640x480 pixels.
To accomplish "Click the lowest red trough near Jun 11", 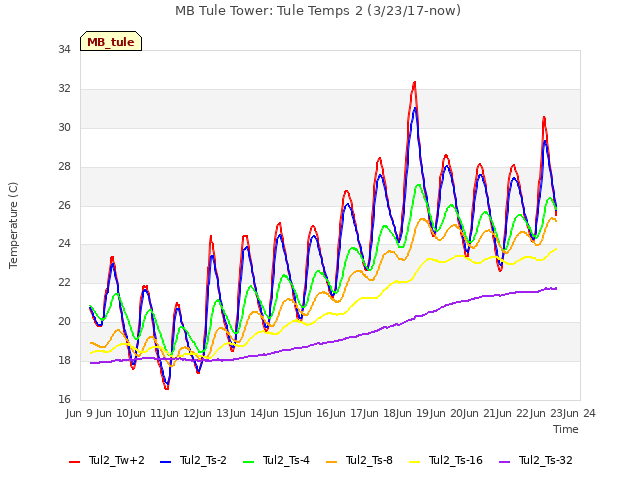I will [x=167, y=388].
